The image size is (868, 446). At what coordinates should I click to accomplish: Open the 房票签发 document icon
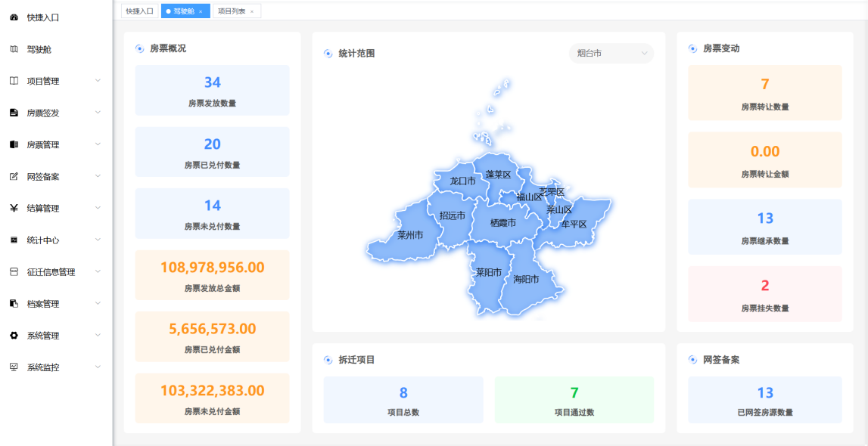point(15,112)
